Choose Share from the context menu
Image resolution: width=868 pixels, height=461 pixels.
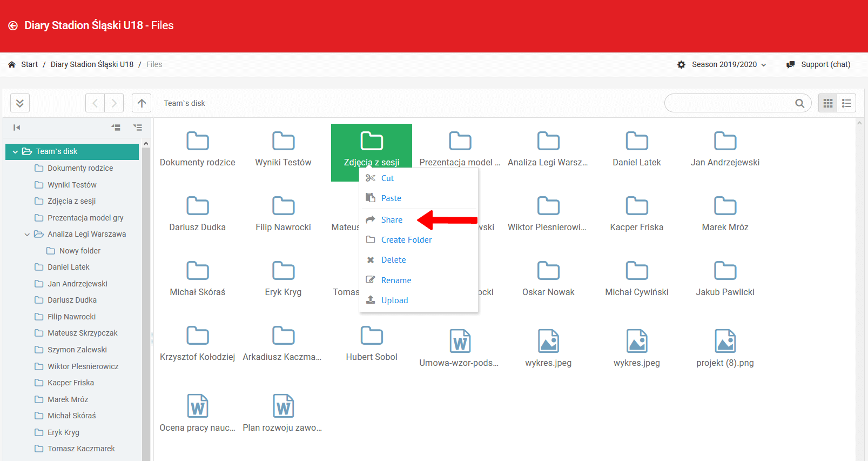pos(392,220)
